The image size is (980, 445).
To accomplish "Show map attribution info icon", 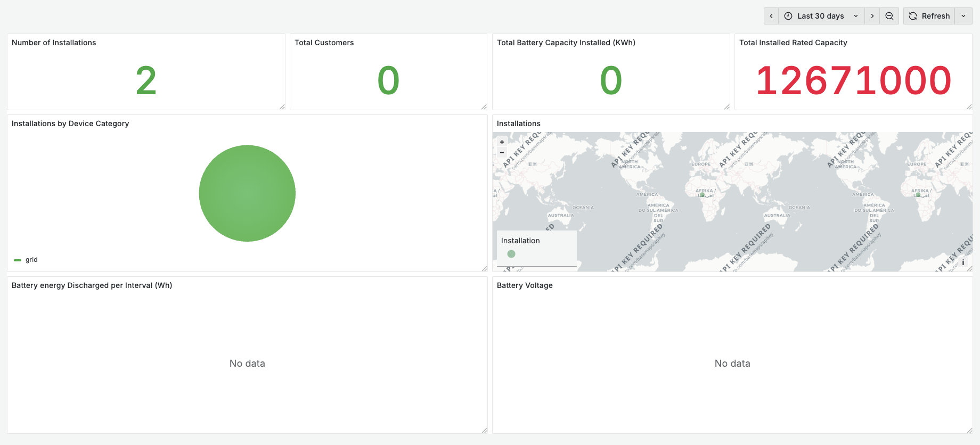I will coord(963,262).
